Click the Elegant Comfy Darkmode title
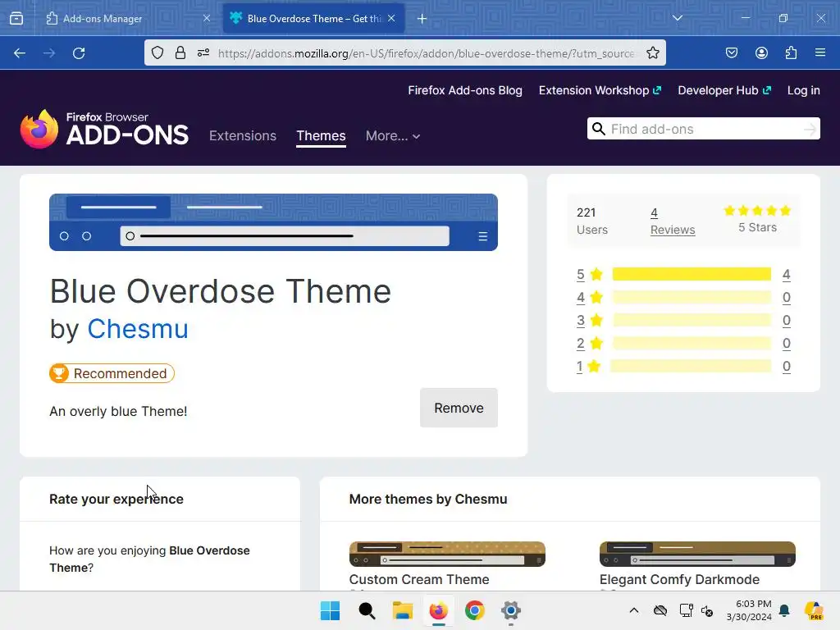 tap(679, 580)
